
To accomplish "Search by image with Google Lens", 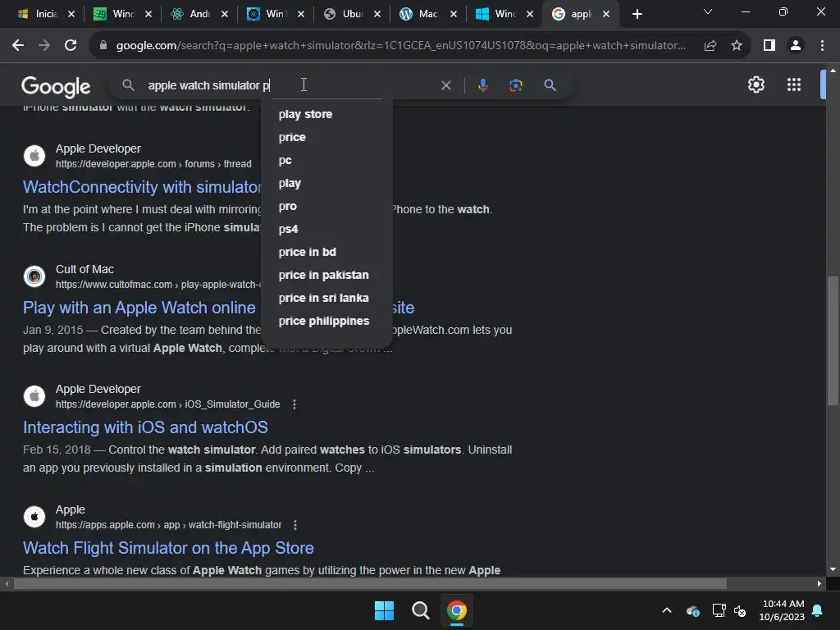I will tap(516, 85).
